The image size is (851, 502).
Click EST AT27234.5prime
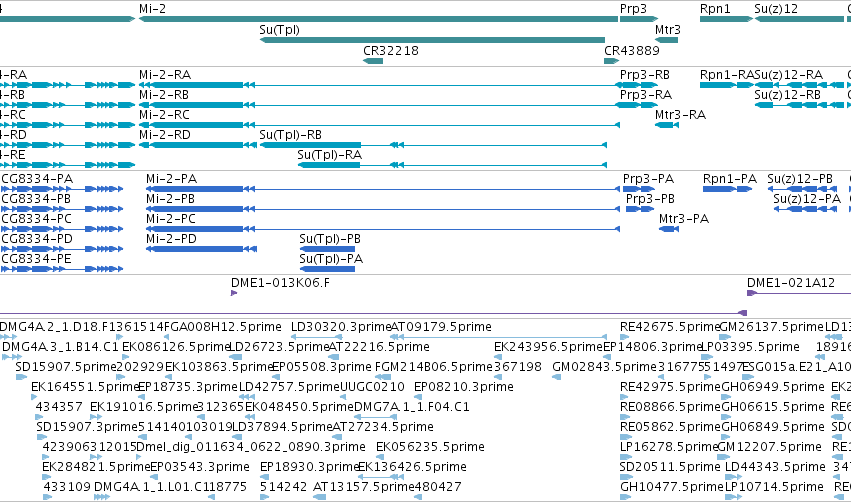383,427
